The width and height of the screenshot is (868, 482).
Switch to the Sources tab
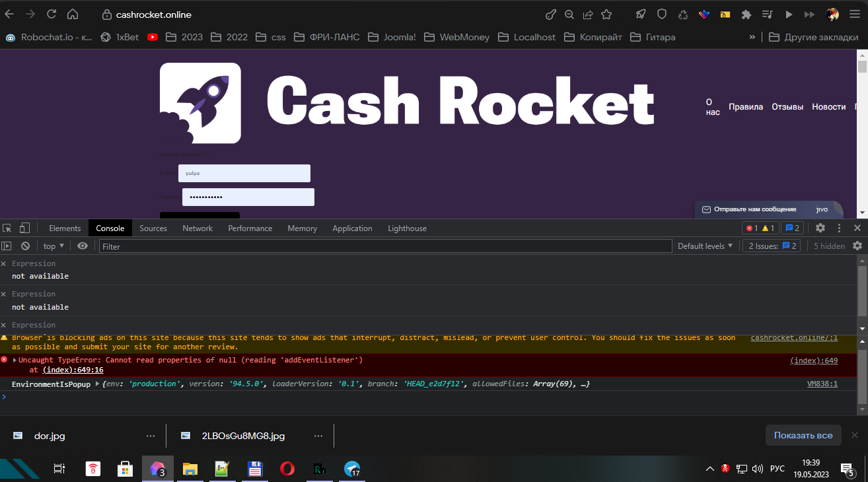[x=153, y=228]
